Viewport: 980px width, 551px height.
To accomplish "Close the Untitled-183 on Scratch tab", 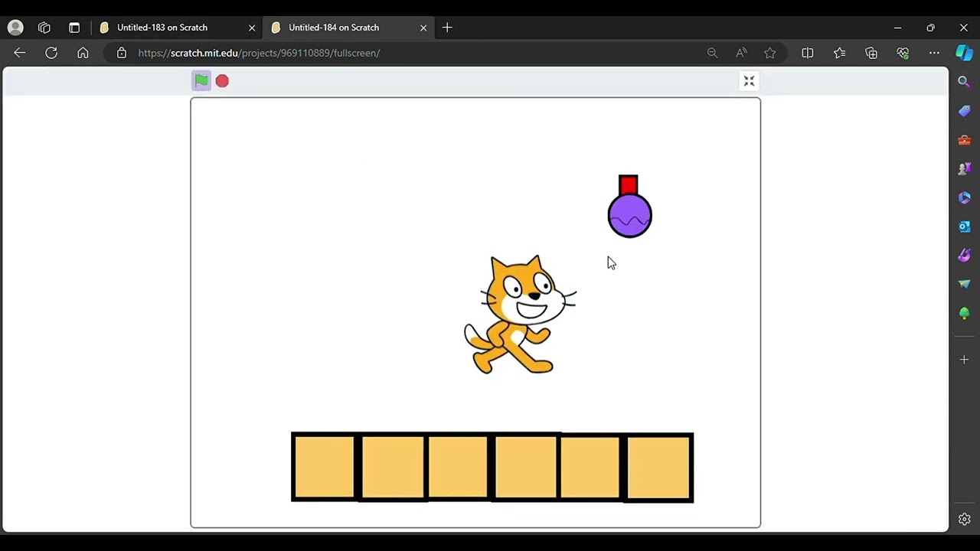I will pyautogui.click(x=252, y=28).
